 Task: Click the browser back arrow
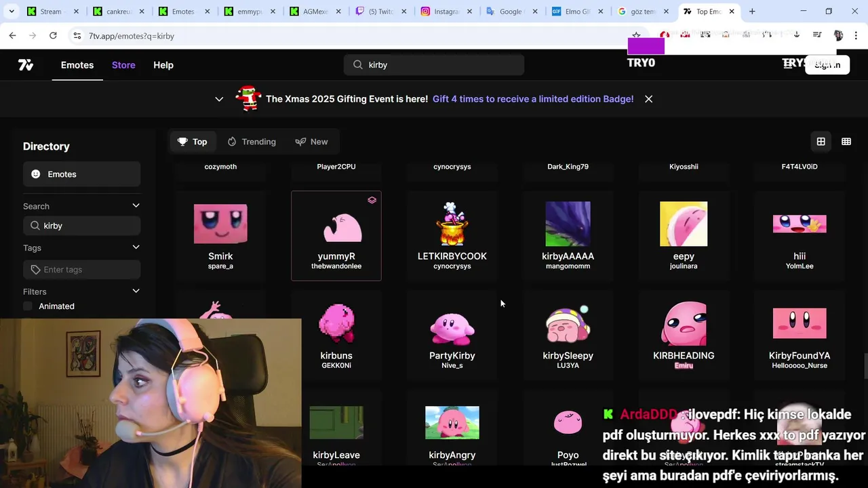[12, 35]
